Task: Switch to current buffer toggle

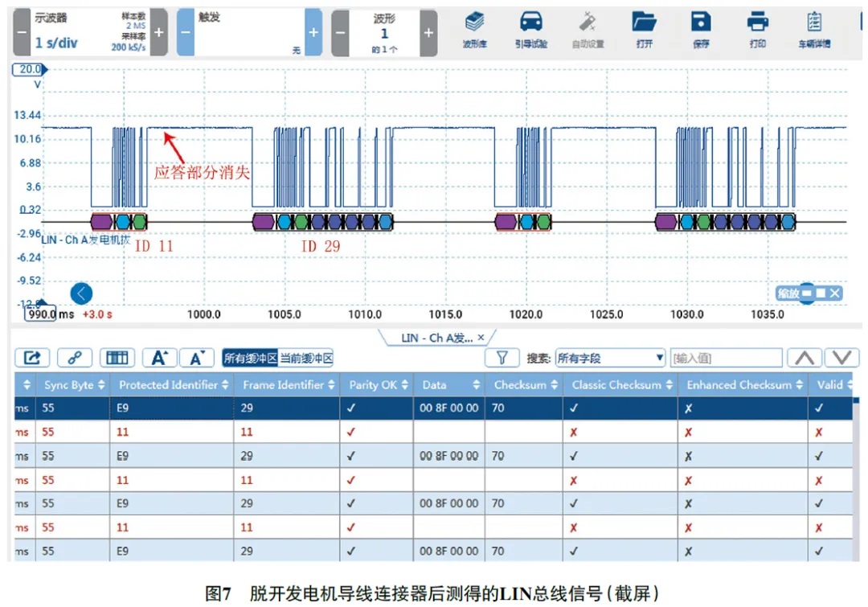Action: tap(306, 358)
